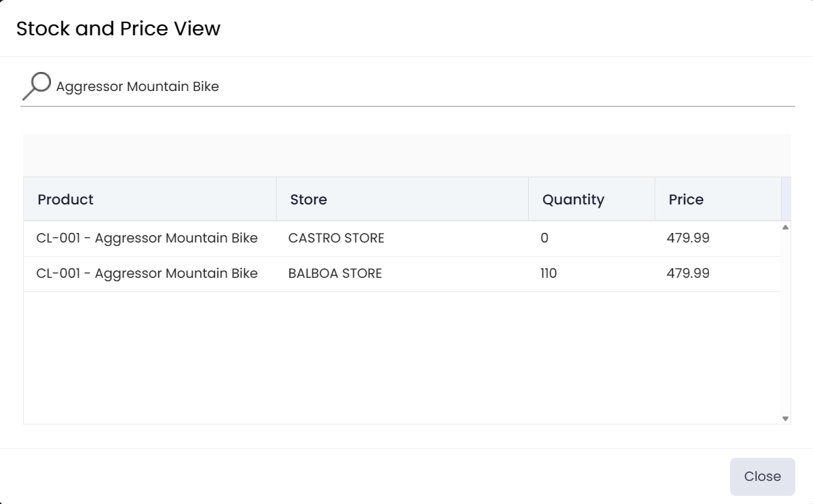The image size is (813, 504).
Task: Sort by Product column header
Action: tap(66, 200)
